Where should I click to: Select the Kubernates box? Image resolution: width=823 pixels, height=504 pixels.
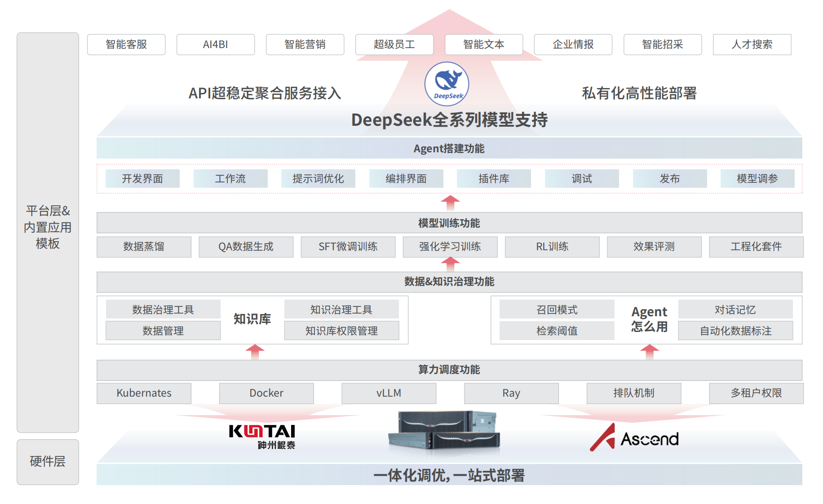(144, 393)
